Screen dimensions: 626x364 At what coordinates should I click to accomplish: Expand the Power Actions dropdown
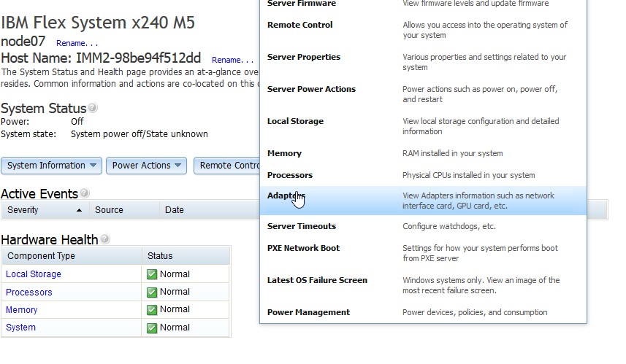click(147, 166)
